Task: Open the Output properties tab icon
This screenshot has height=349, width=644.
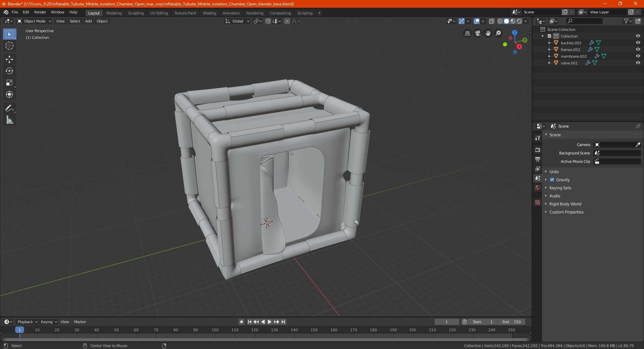Action: (x=538, y=159)
